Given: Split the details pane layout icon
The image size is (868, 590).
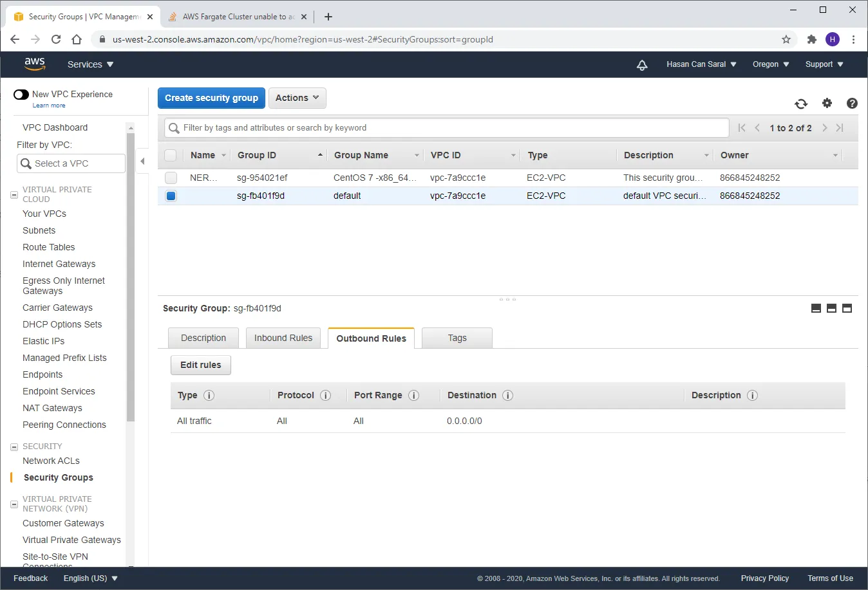Looking at the screenshot, I should coord(831,308).
